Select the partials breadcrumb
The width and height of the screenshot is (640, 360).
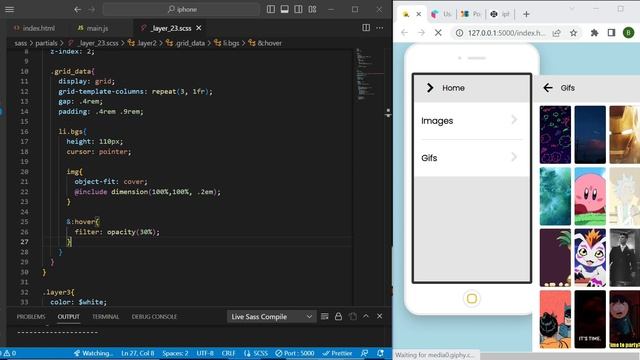tap(46, 43)
